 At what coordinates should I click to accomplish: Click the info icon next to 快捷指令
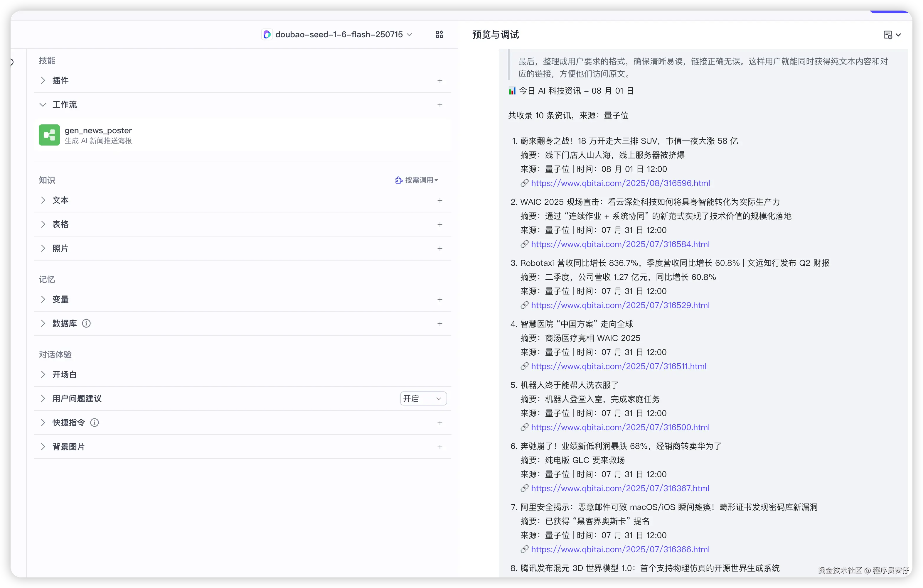point(94,423)
